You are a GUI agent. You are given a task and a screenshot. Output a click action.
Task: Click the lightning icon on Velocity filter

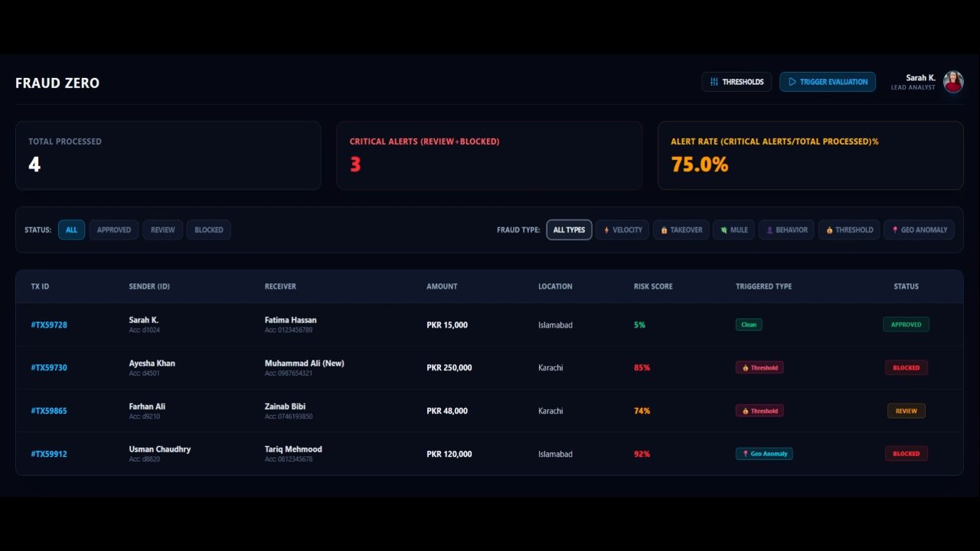coord(606,230)
